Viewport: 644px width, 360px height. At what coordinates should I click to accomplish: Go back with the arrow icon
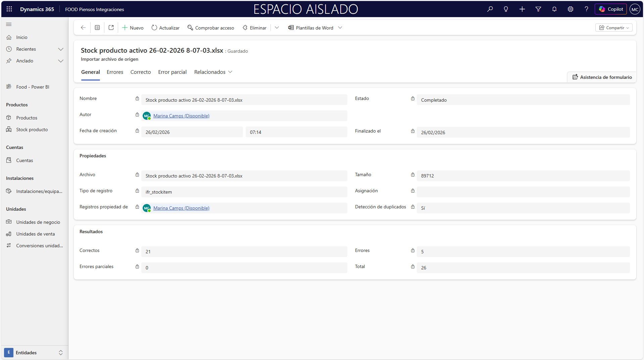[83, 28]
